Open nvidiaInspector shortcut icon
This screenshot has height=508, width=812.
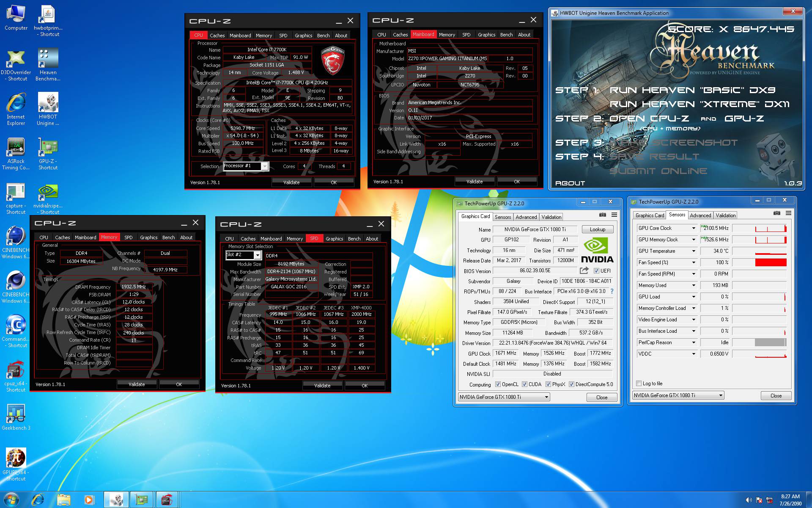(x=48, y=199)
